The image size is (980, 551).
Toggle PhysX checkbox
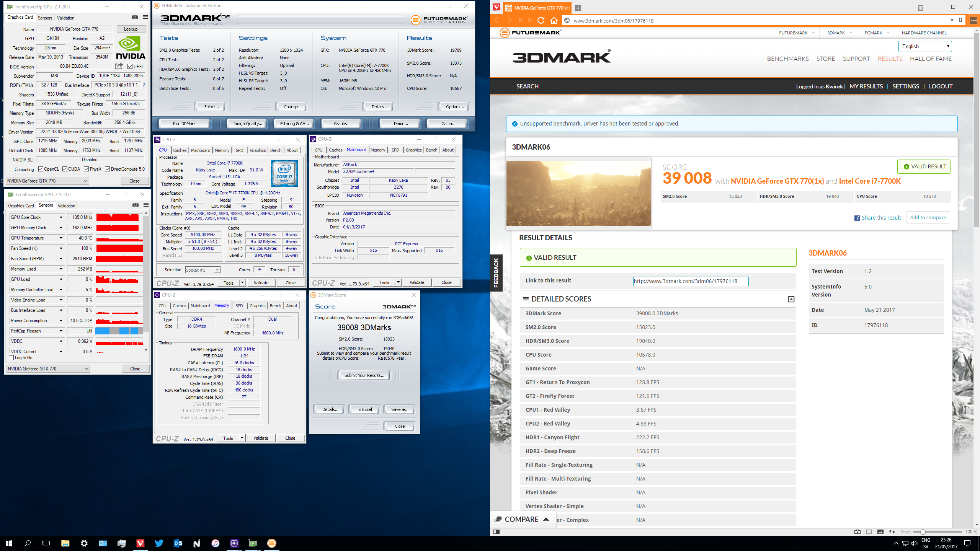click(x=87, y=169)
